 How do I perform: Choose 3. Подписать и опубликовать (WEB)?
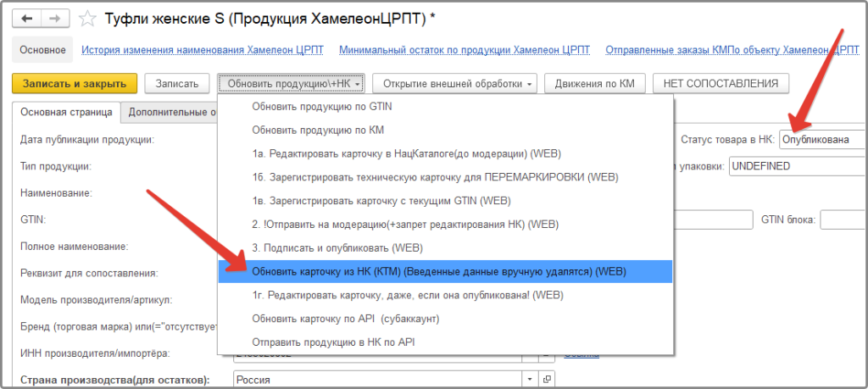coord(445,248)
